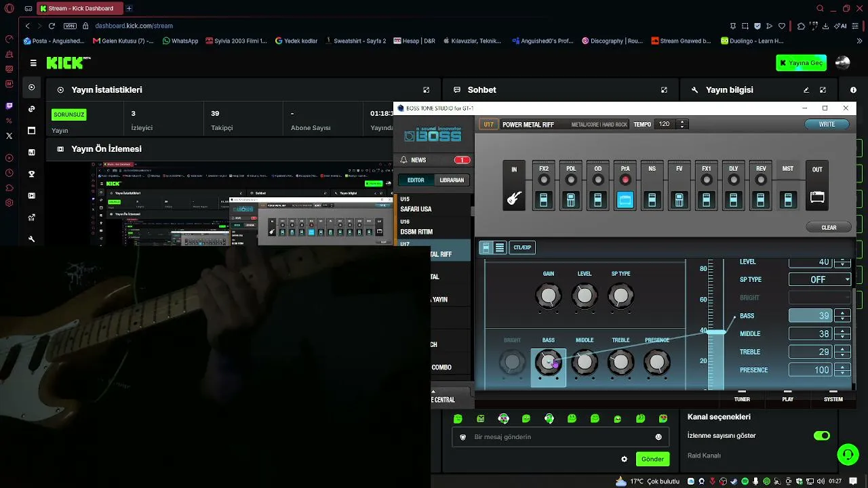The height and width of the screenshot is (488, 868).
Task: Adjust the TREBLE value stepper
Action: tap(842, 352)
